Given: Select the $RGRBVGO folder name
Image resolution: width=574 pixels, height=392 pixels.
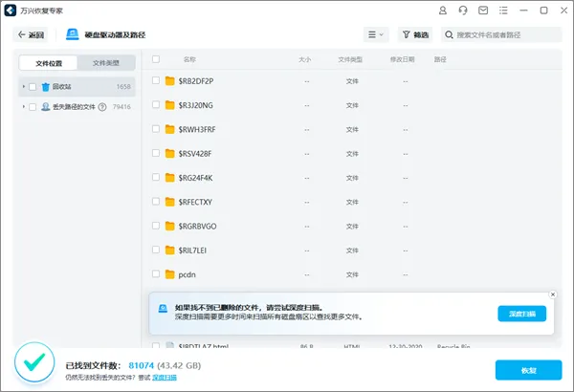Looking at the screenshot, I should pyautogui.click(x=197, y=227).
